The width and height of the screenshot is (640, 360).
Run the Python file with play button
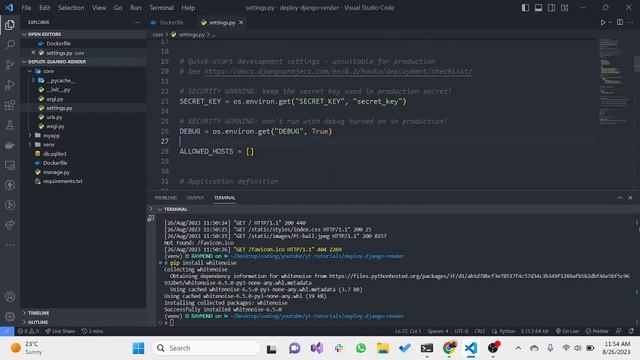[x=602, y=22]
